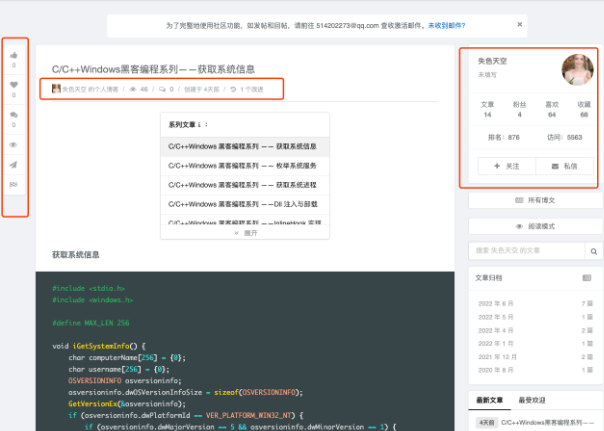Screen dimensions: 604x431
Task: Open series article 获取系统进程
Action: pos(245,185)
